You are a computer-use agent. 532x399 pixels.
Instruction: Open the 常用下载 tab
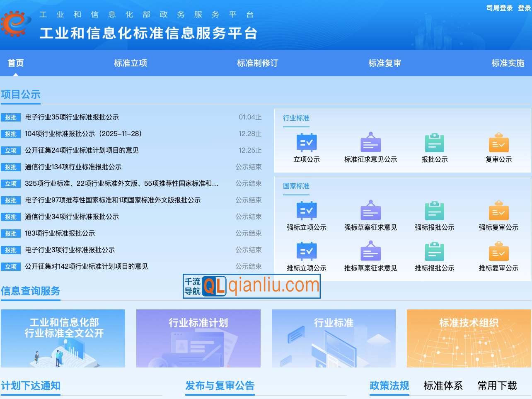coord(497,386)
